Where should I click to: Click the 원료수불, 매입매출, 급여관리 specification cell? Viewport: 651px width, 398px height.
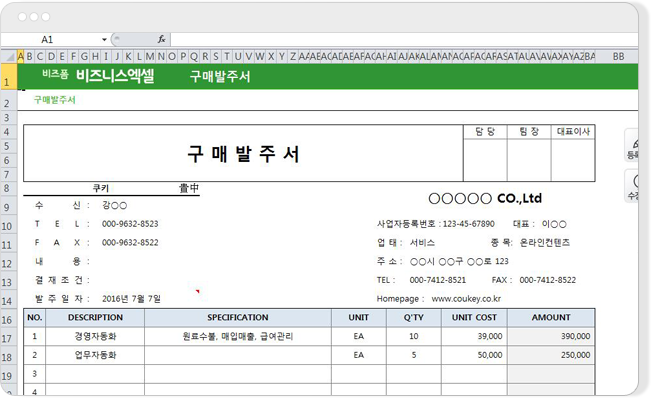click(x=238, y=336)
